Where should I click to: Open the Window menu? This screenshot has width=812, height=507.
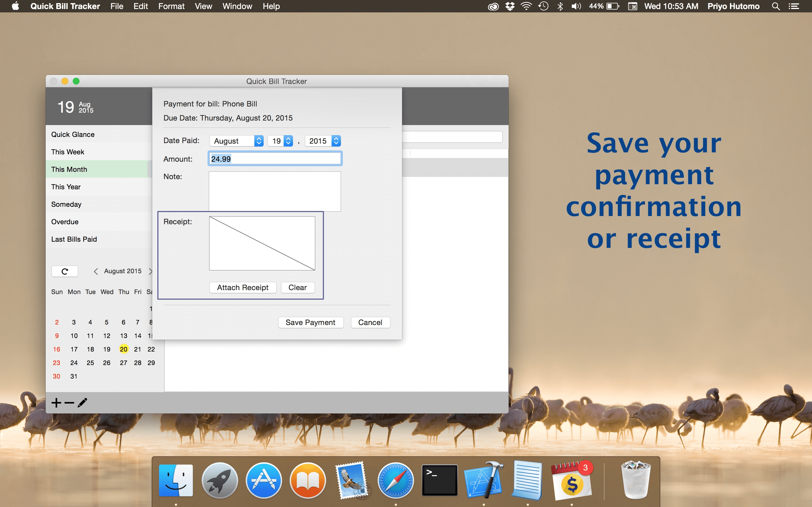point(237,6)
